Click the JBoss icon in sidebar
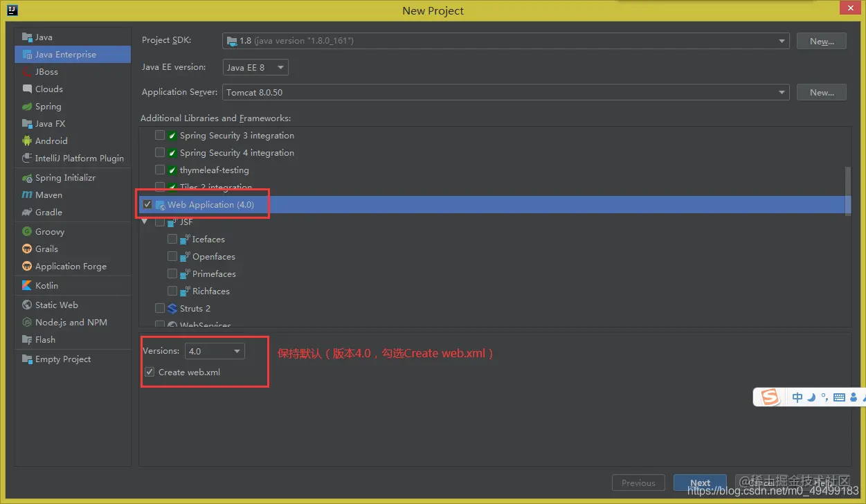866x504 pixels. click(x=27, y=72)
